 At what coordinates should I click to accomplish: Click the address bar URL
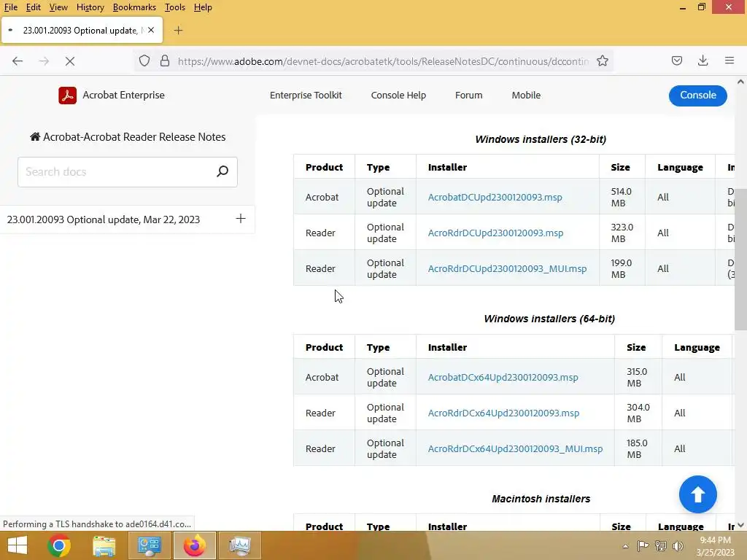click(x=383, y=61)
